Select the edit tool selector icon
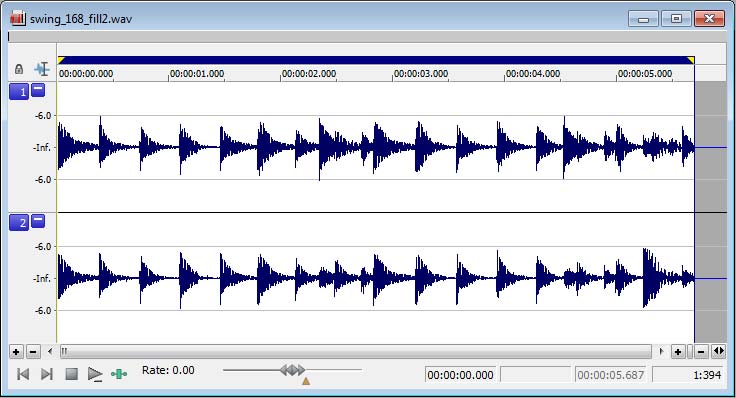This screenshot has width=736, height=398. (42, 69)
